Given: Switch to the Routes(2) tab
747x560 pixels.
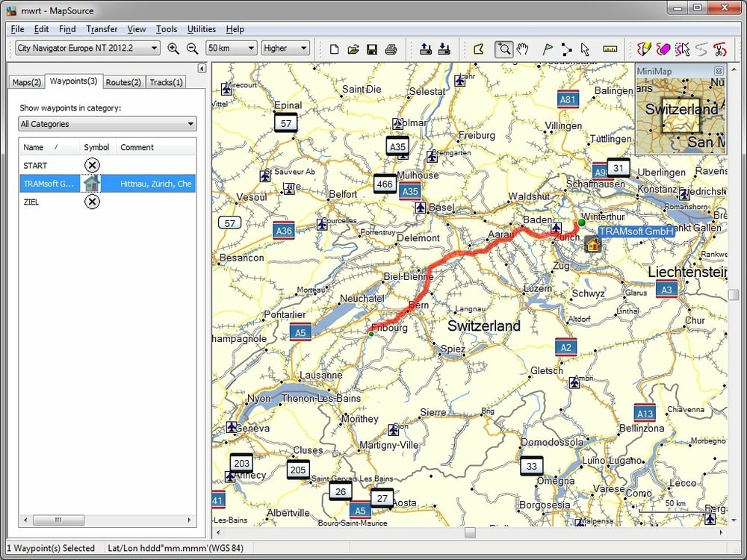Looking at the screenshot, I should click(123, 82).
